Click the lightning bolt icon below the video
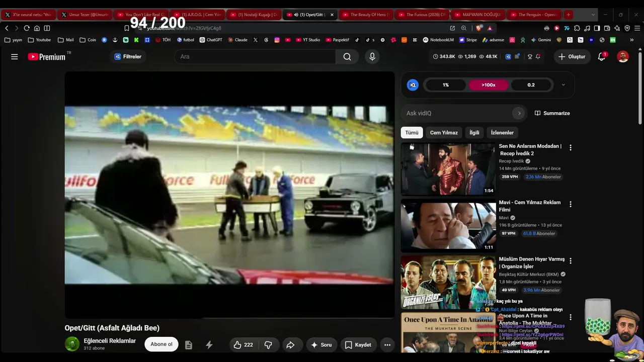This screenshot has height=362, width=644. click(209, 345)
